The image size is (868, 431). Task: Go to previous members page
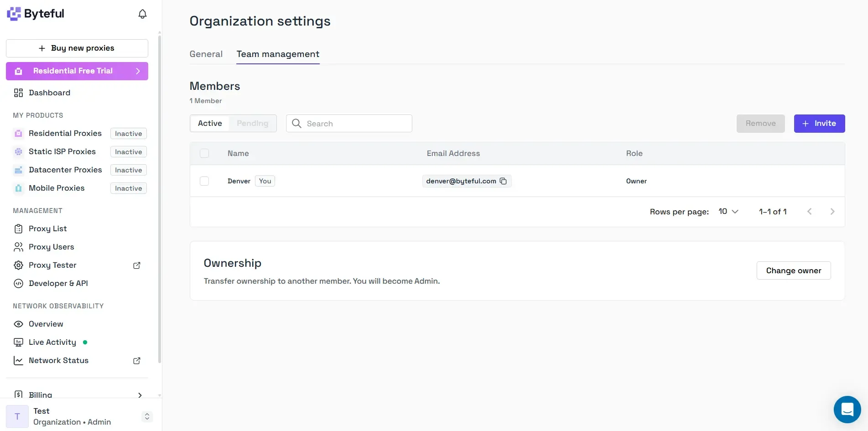[810, 212]
